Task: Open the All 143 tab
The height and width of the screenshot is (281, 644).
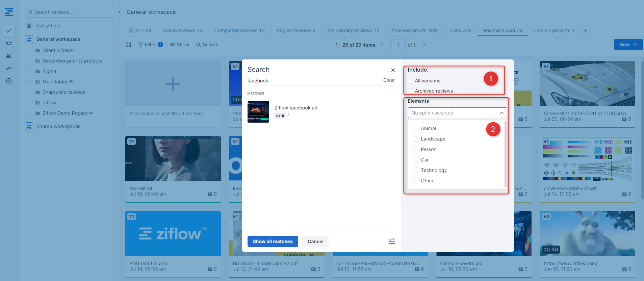Action: (140, 30)
